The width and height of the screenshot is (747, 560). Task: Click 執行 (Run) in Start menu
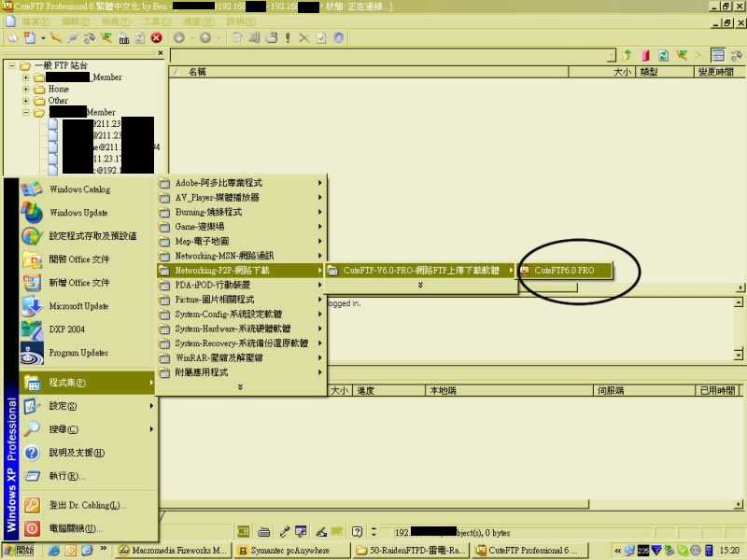point(87,476)
